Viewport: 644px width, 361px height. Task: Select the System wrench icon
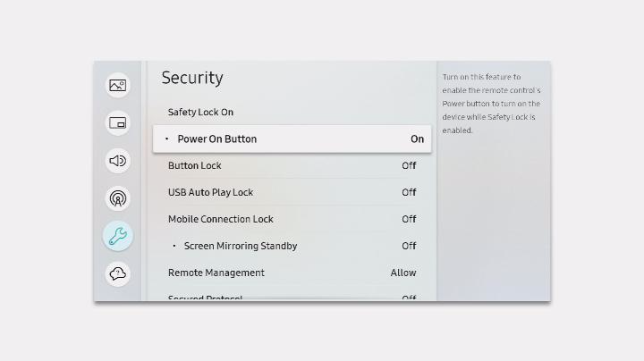click(x=118, y=236)
